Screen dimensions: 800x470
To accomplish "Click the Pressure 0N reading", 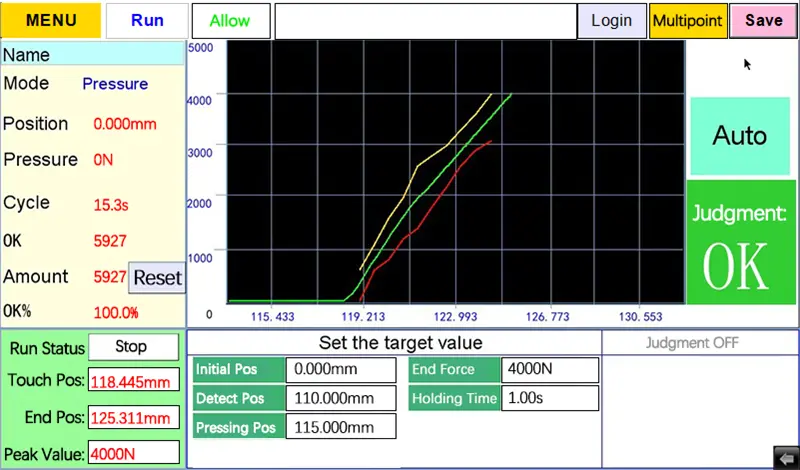I will [103, 160].
